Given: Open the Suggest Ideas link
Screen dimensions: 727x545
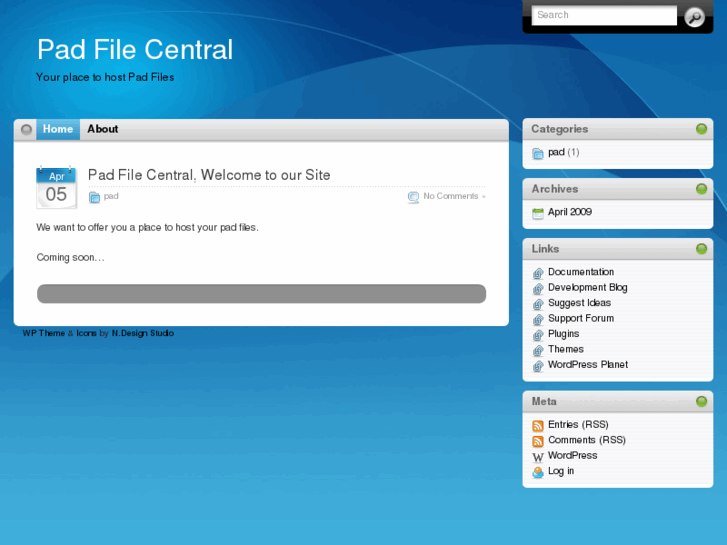Looking at the screenshot, I should click(580, 303).
